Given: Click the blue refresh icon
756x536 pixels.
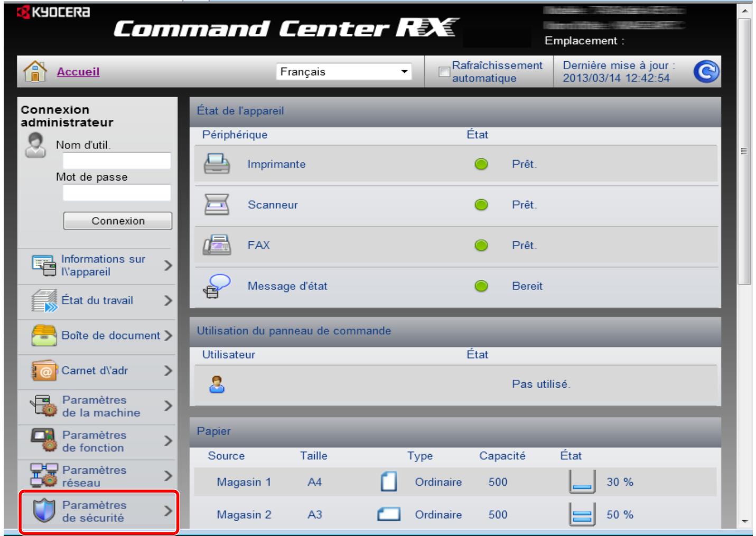Looking at the screenshot, I should (x=706, y=71).
